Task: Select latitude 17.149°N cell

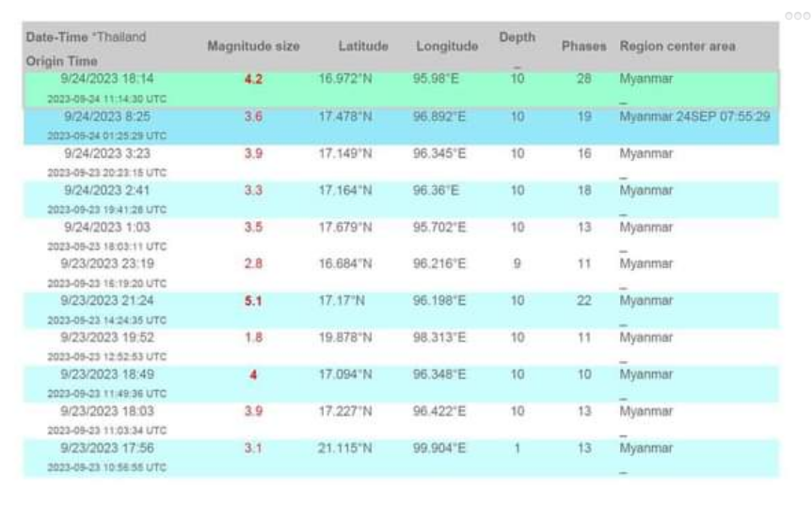Action: point(345,153)
